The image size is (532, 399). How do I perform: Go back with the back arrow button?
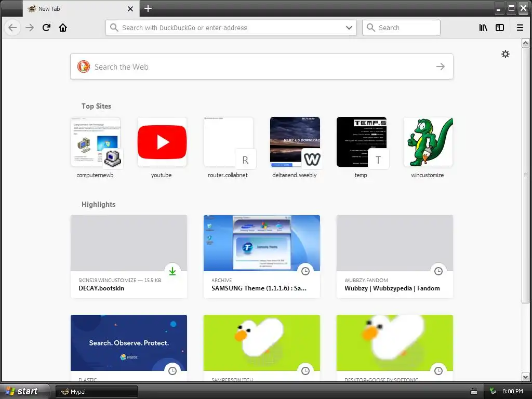pyautogui.click(x=12, y=28)
